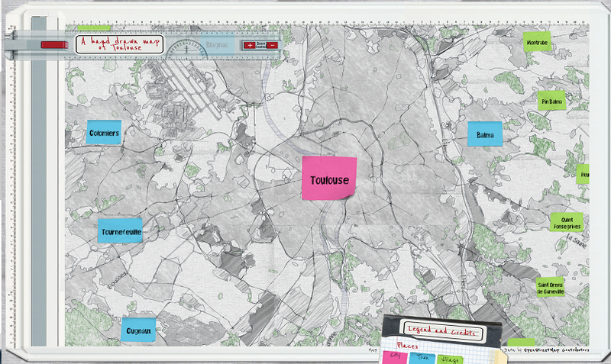Viewport: 611px width, 364px height.
Task: Click the blue Cugnaux sticky note
Action: [137, 330]
